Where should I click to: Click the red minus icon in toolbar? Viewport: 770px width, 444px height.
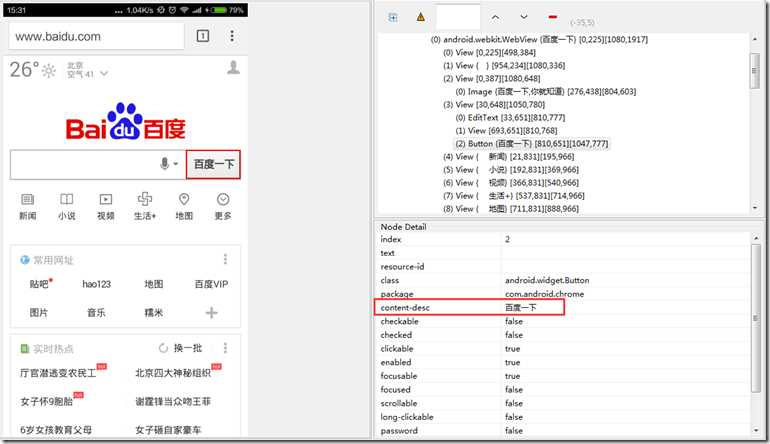click(552, 17)
